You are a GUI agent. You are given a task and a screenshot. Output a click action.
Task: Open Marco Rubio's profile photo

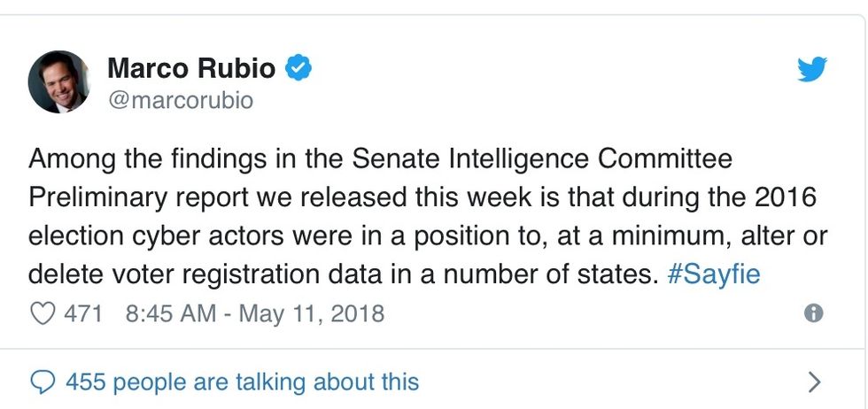59,81
